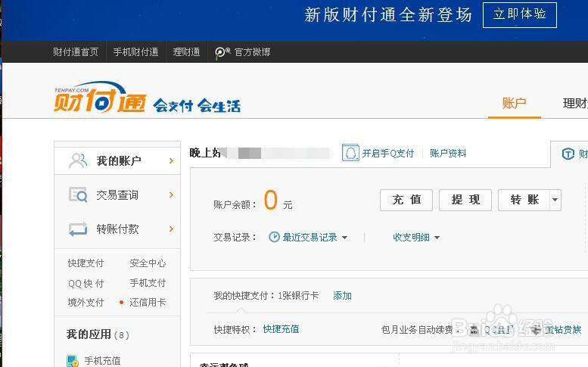Expand the 转账付款 arrow
The image size is (588, 367).
click(171, 229)
